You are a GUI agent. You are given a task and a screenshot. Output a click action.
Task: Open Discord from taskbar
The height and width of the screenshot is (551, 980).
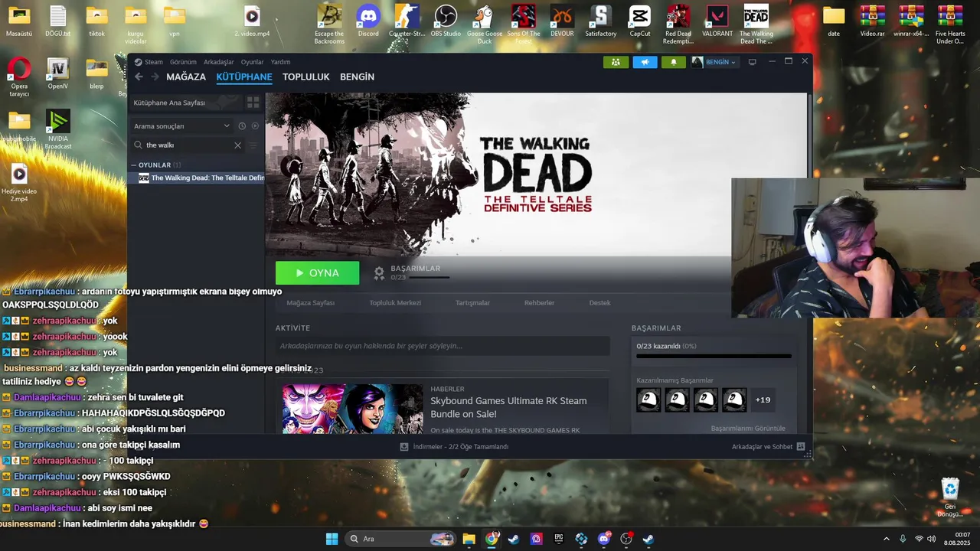(604, 539)
